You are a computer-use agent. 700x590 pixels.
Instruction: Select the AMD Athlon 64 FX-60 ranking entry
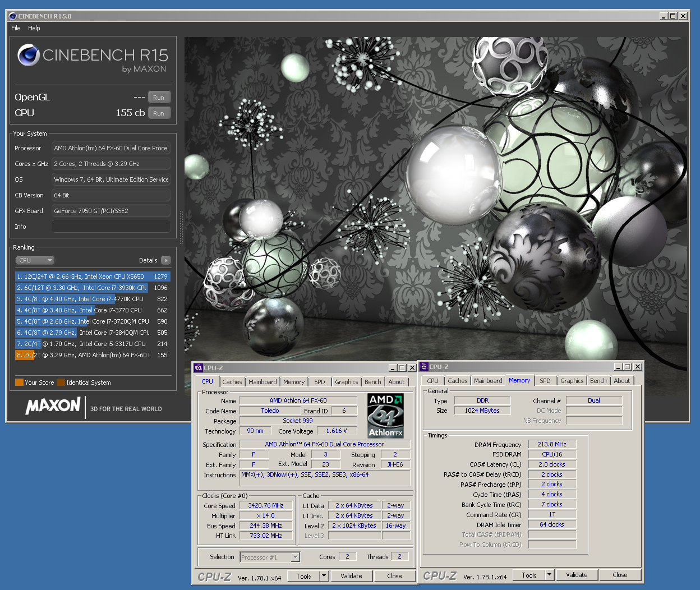[93, 355]
